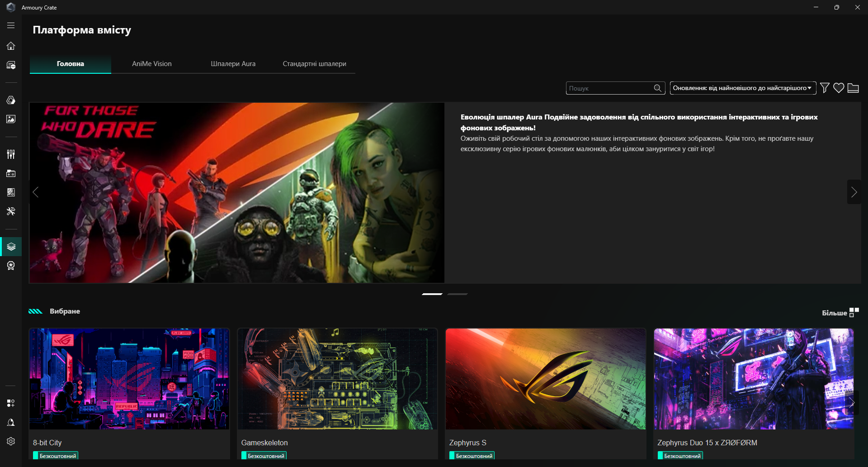Open the devices icon below Home
Screen dimensions: 868x467
click(x=11, y=65)
